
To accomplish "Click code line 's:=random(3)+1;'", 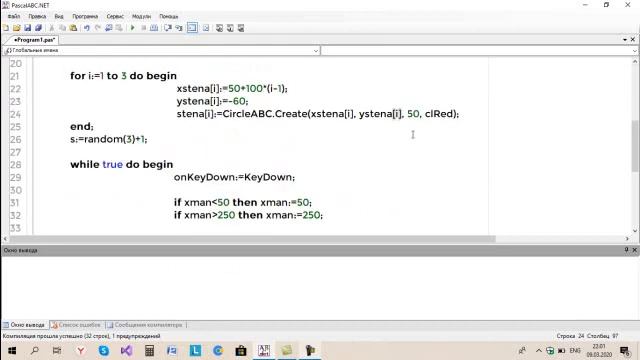I will [x=109, y=139].
